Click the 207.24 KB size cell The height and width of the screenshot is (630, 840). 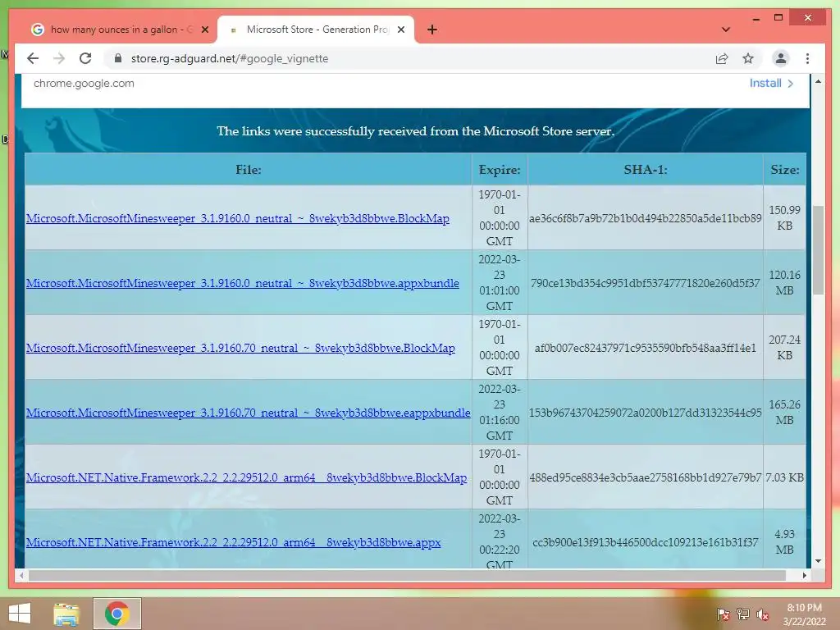pos(784,347)
